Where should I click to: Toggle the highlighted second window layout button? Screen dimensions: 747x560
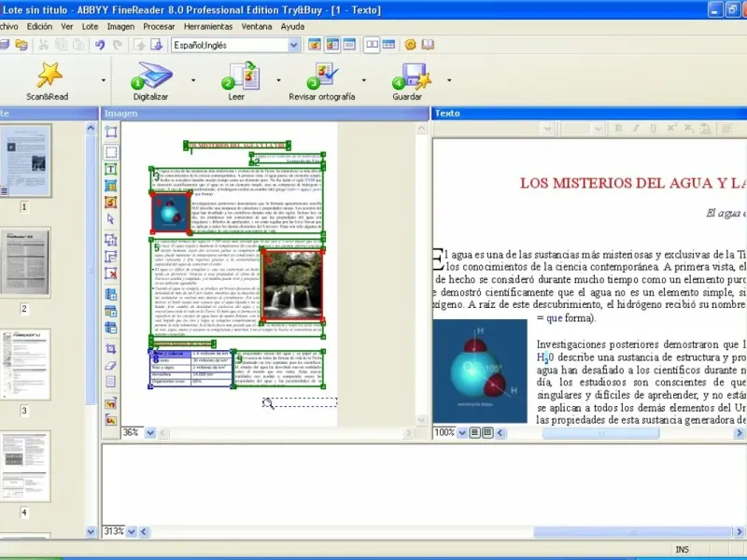tap(332, 45)
